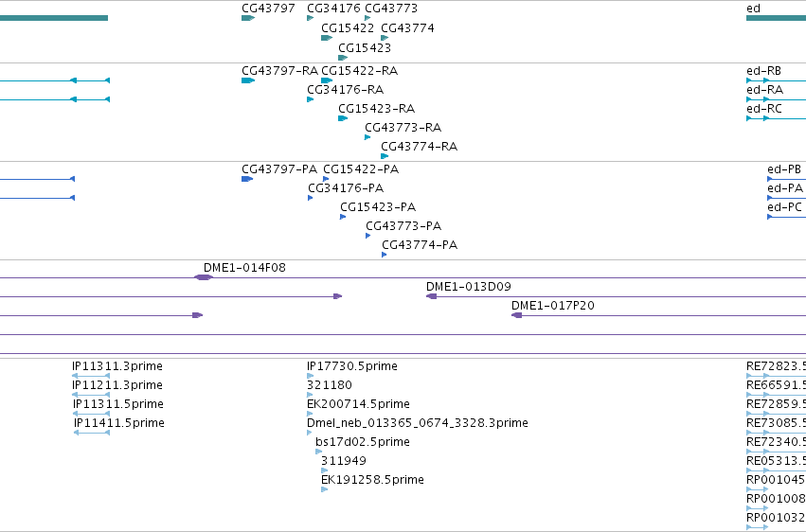Click the CG43774 teal gene arrow glyph
This screenshot has width=806, height=532.
(x=385, y=38)
